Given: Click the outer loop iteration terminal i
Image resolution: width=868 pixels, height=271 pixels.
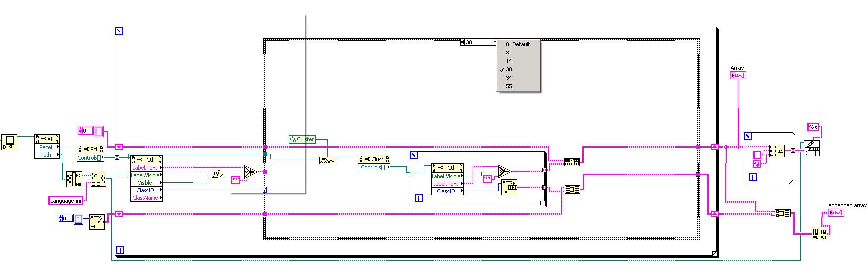Looking at the screenshot, I should click(x=120, y=251).
